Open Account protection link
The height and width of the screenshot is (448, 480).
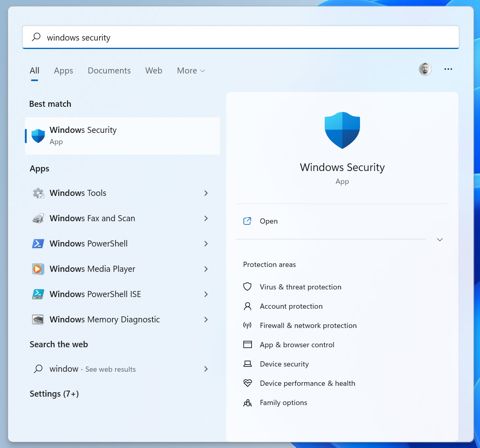point(291,306)
